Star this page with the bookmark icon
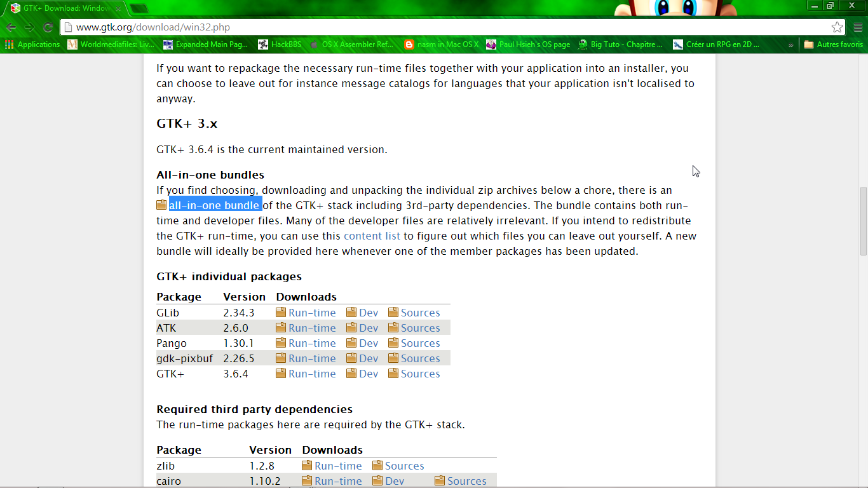This screenshot has width=868, height=488. 837,27
